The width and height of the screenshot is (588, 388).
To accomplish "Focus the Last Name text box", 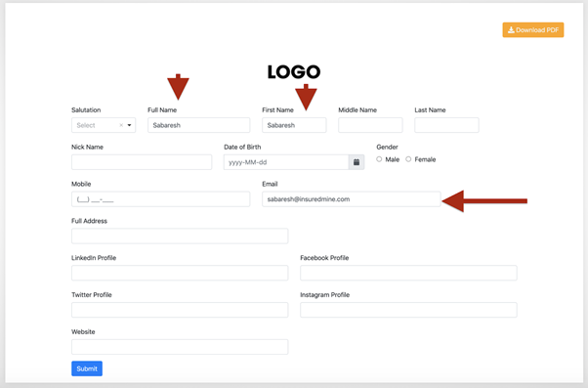I will click(x=446, y=125).
